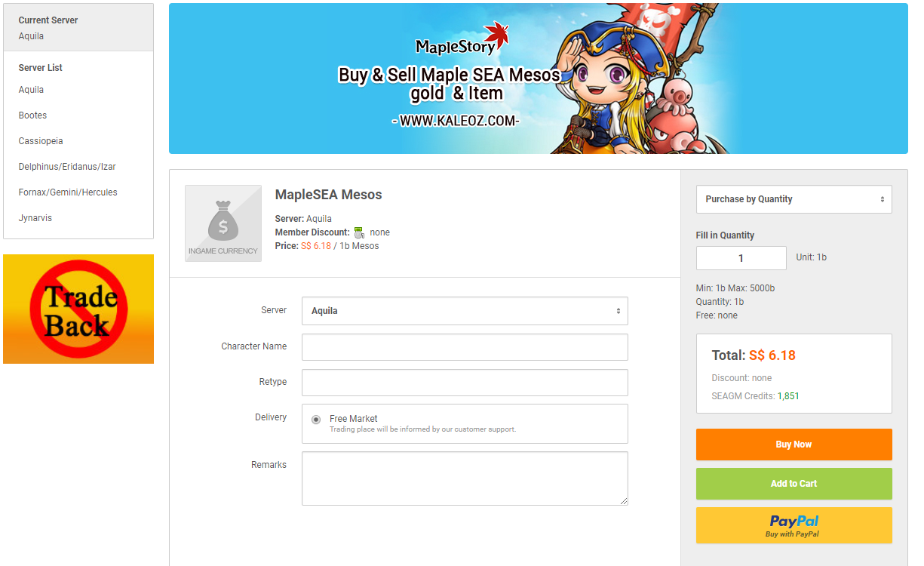Click the SEAGM Credits 1,851 value
The width and height of the screenshot is (924, 566).
click(788, 396)
